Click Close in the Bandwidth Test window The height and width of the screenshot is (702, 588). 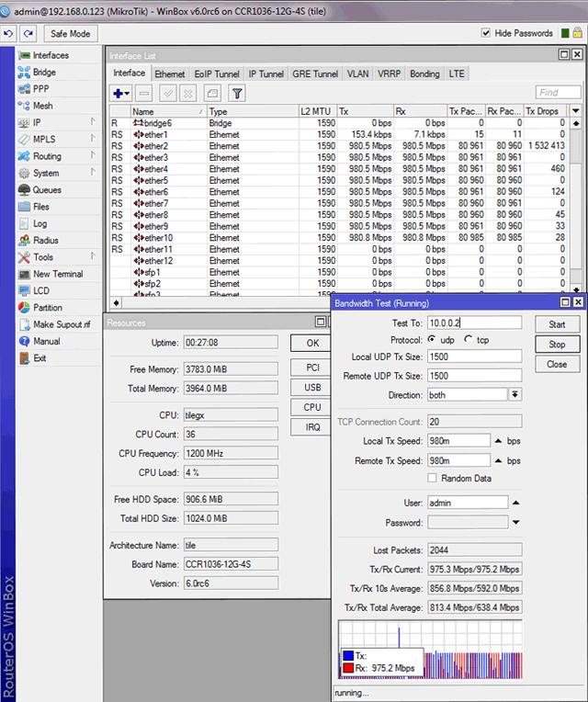pos(557,364)
